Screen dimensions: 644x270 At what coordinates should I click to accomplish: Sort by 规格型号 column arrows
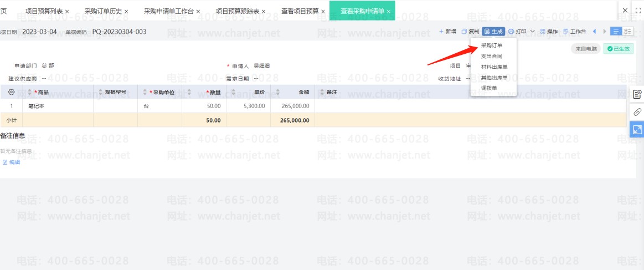pos(100,92)
